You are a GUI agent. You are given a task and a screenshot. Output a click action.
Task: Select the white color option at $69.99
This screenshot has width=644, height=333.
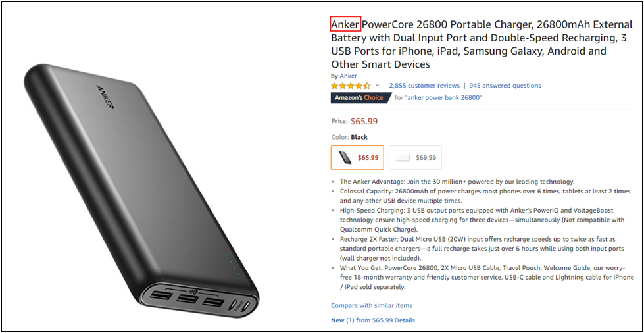click(x=415, y=158)
